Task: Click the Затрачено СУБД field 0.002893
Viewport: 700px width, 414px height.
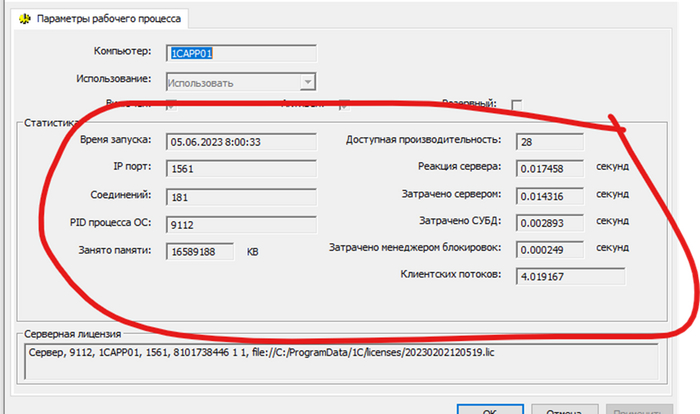Action: [550, 223]
